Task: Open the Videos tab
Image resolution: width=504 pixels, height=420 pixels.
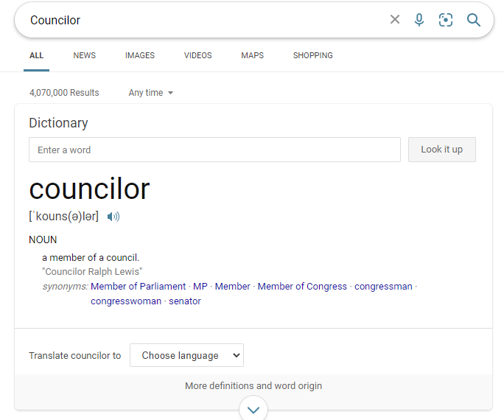Action: pos(197,55)
